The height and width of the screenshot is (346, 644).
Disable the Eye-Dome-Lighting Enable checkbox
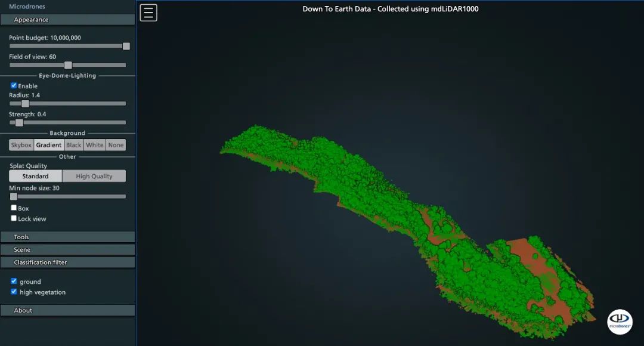pyautogui.click(x=14, y=85)
